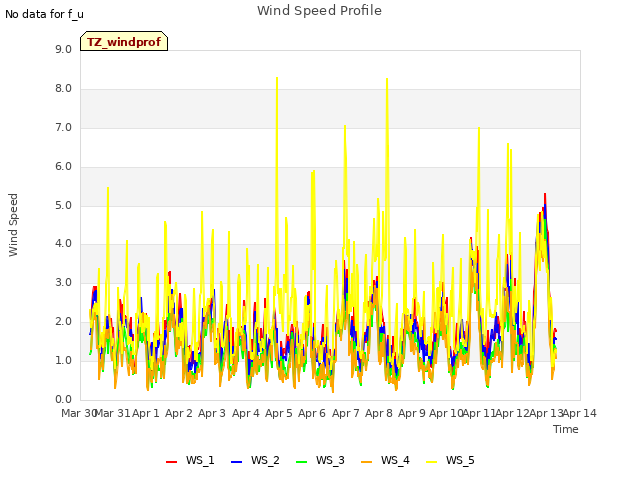Click the TZ_windprof annotation box

tap(124, 41)
